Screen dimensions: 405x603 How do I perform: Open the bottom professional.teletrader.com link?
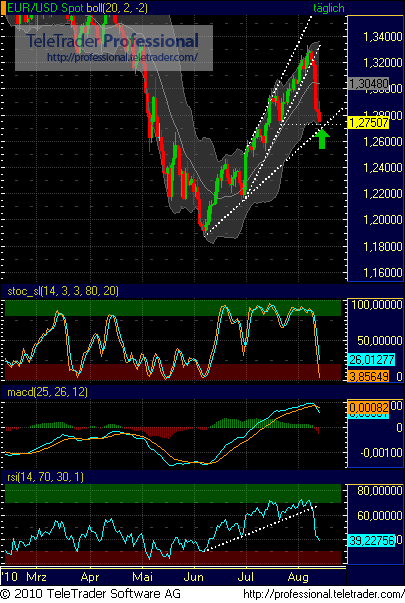[x=324, y=594]
